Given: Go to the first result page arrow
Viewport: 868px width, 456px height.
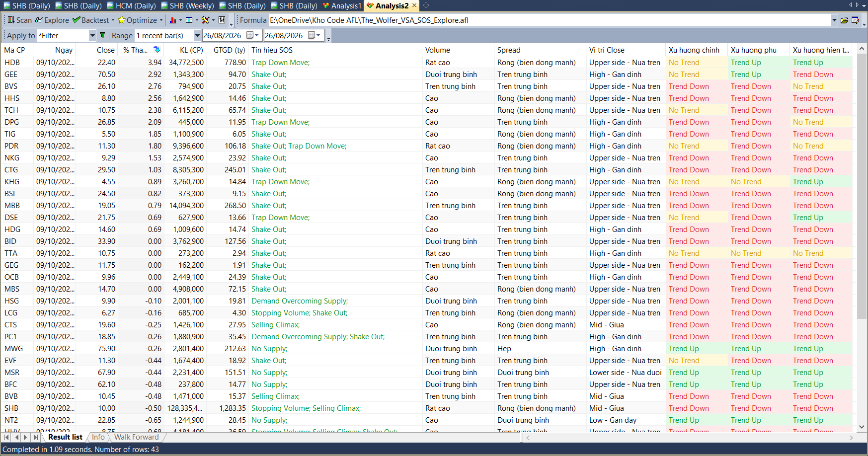Looking at the screenshot, I should point(7,437).
